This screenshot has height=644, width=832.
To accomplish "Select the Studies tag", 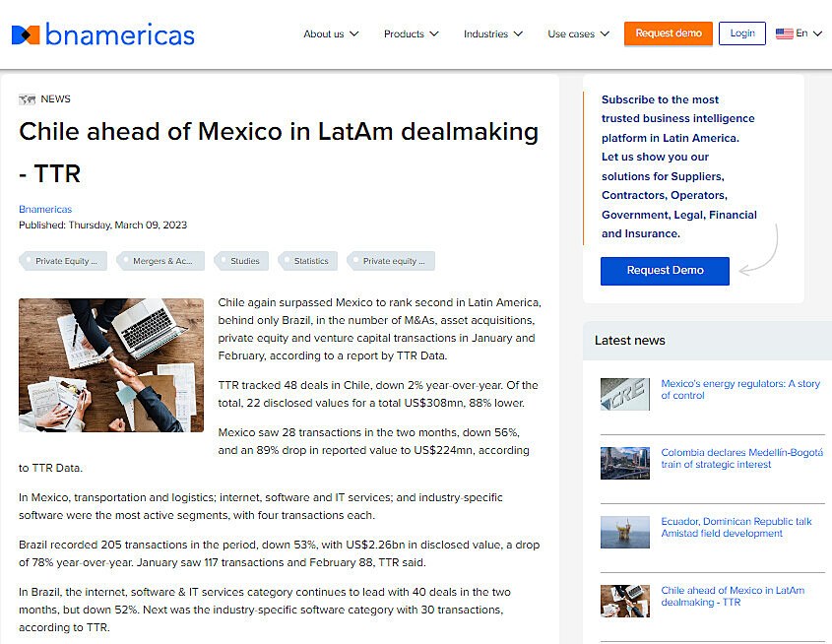I will pyautogui.click(x=241, y=261).
